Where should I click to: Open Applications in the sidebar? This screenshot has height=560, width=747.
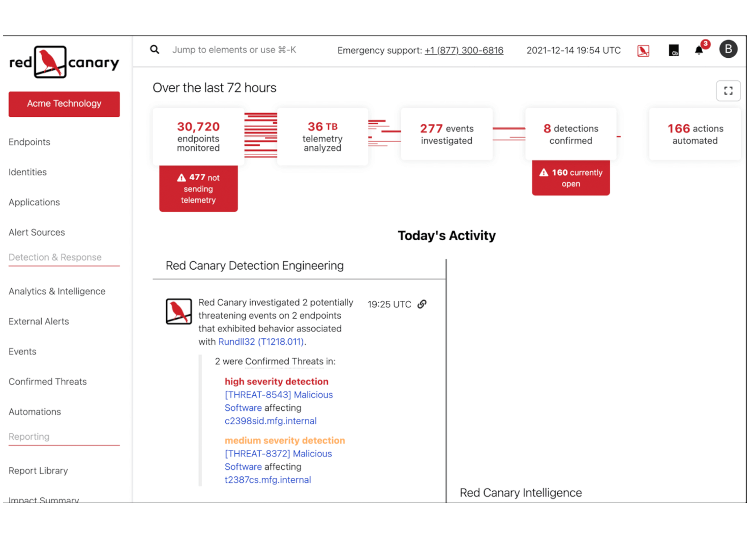(x=34, y=202)
